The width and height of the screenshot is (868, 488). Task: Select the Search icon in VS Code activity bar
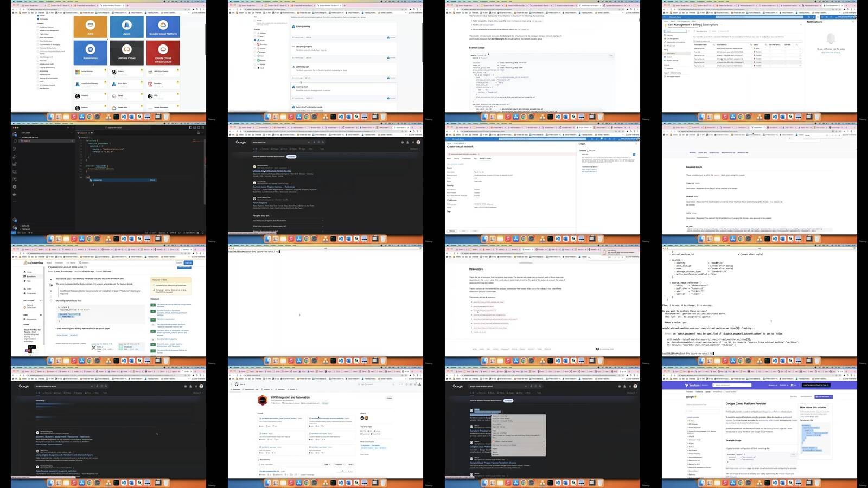click(15, 142)
